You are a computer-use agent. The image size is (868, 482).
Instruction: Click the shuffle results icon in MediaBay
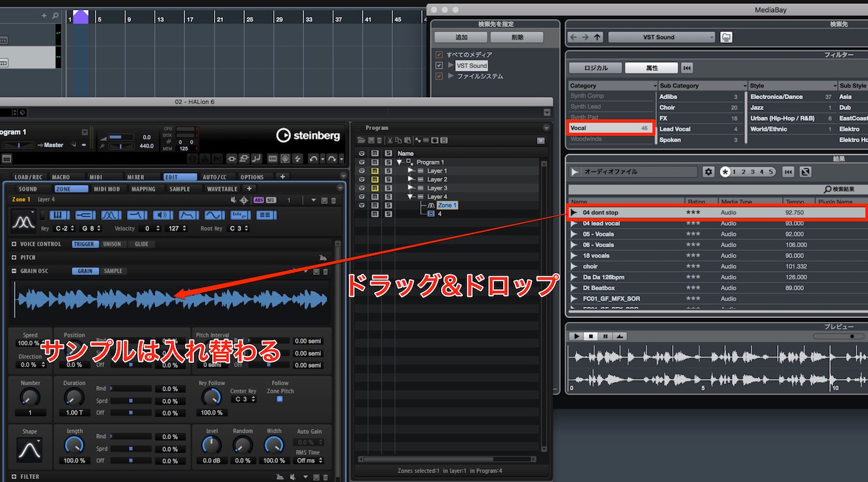[805, 172]
